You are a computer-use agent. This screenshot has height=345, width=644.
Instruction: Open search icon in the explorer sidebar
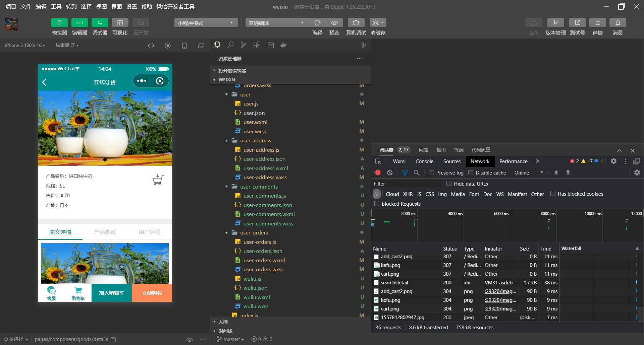230,45
